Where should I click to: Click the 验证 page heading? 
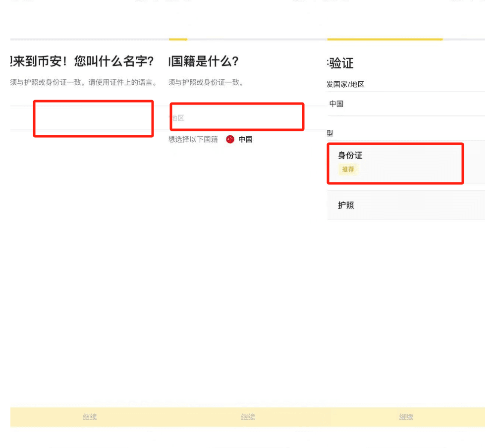point(340,63)
